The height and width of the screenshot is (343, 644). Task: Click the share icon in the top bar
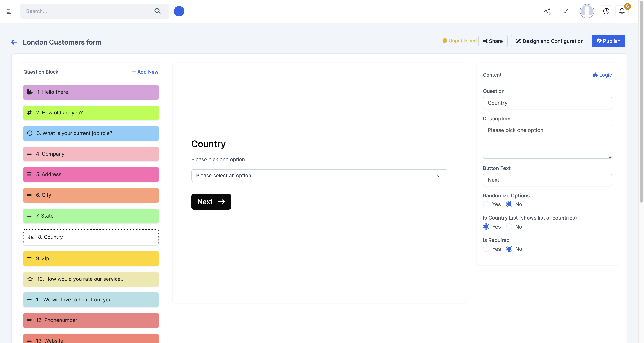pyautogui.click(x=547, y=11)
